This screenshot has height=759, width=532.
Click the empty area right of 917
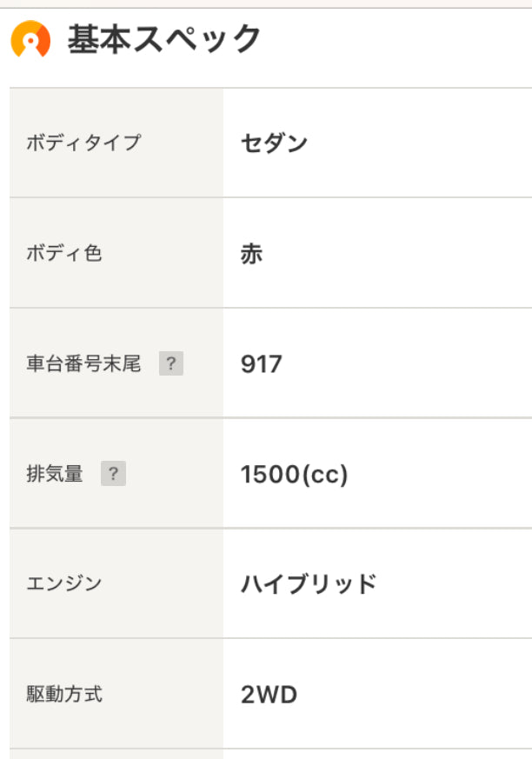(x=407, y=364)
